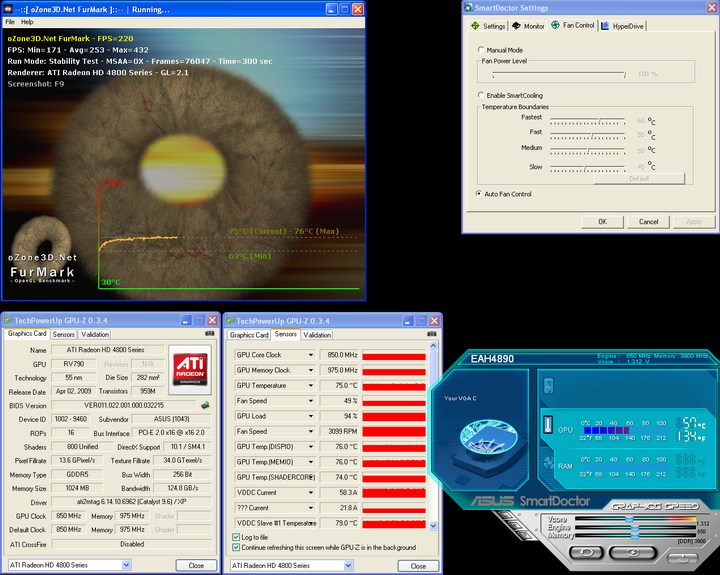This screenshot has width=720, height=575.
Task: Switch to the Sensors tab in the left GPU-Z window
Action: 63,334
